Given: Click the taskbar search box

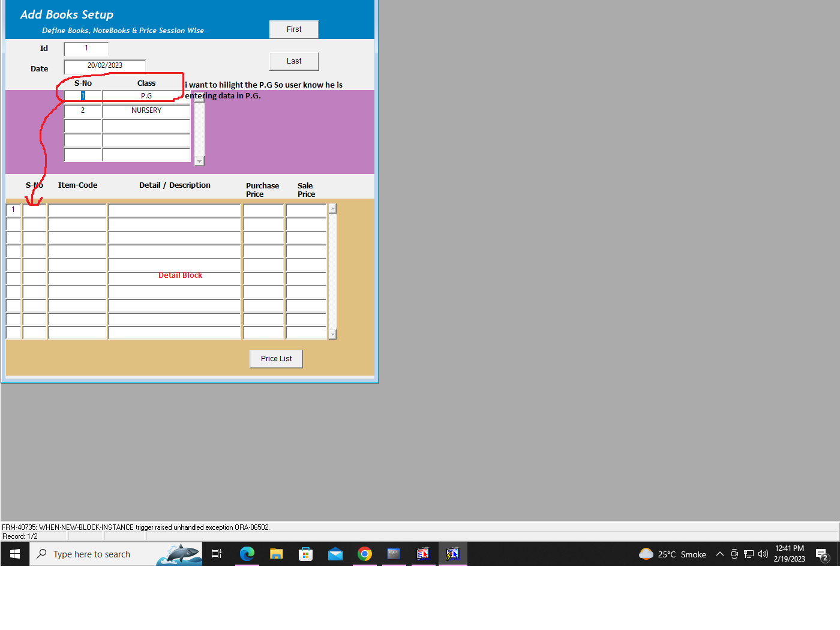Looking at the screenshot, I should 92,554.
